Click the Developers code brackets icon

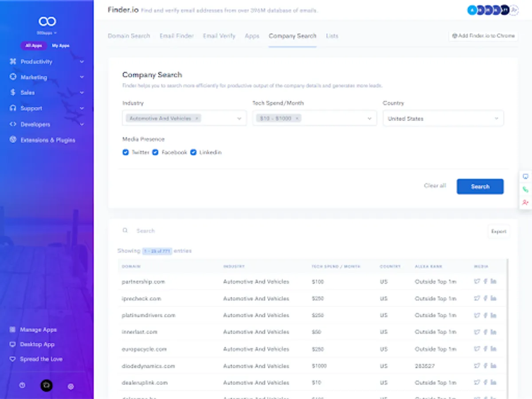point(13,124)
